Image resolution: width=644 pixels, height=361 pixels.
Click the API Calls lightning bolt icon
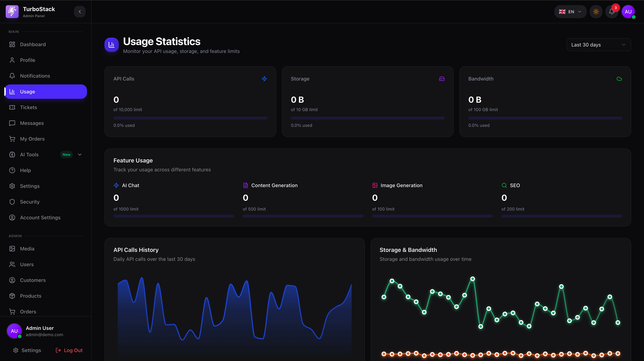coord(264,79)
